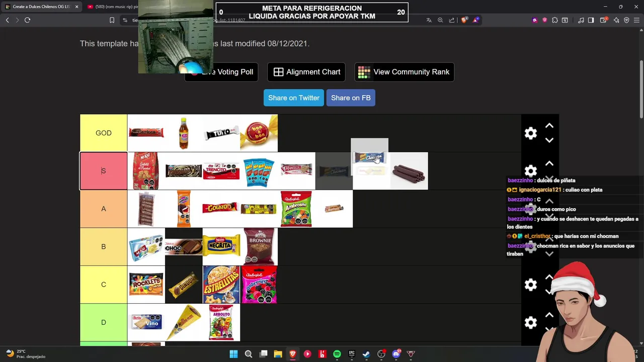Toggle the browser sidebar panel
Screen dimensions: 644x362
(591, 20)
